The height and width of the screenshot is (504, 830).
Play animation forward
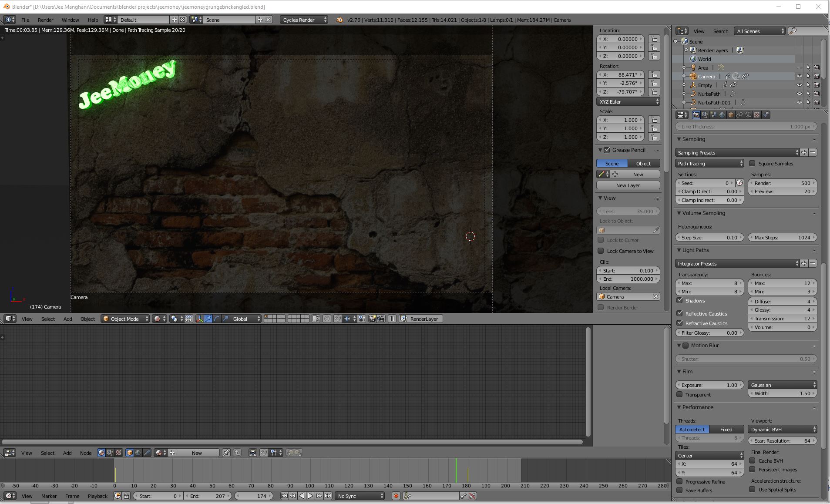[310, 496]
